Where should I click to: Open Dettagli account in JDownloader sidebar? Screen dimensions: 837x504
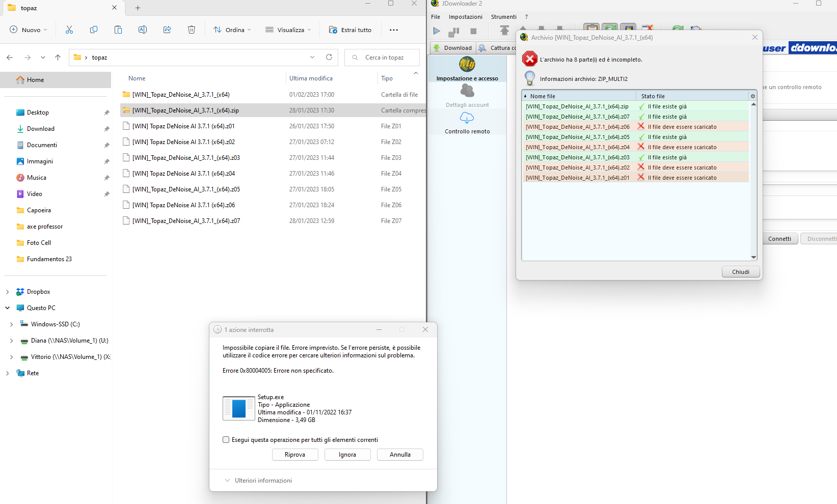(467, 96)
